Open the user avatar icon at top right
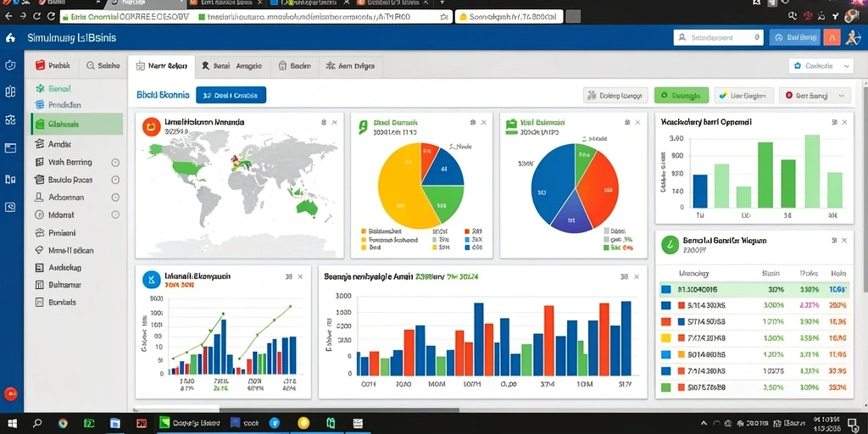The width and height of the screenshot is (868, 434). (x=853, y=37)
